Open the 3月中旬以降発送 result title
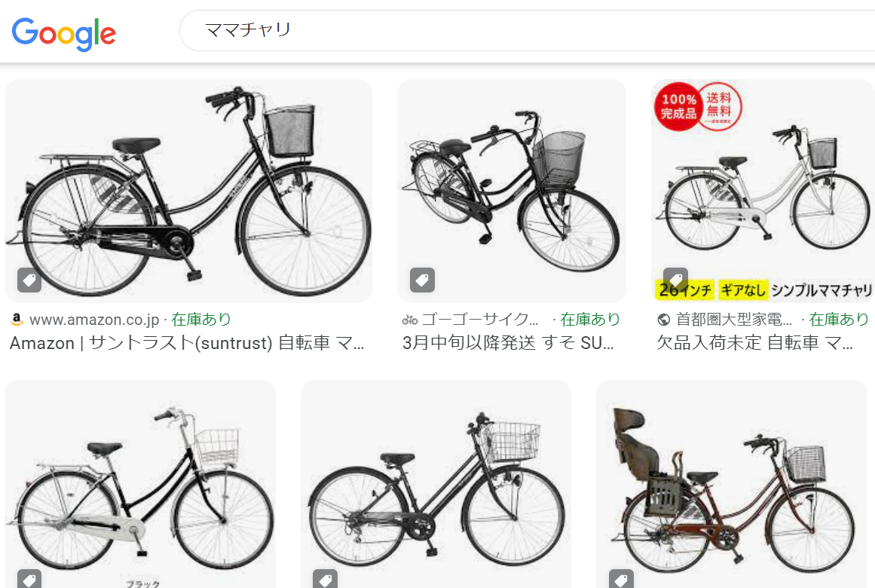 pyautogui.click(x=508, y=342)
